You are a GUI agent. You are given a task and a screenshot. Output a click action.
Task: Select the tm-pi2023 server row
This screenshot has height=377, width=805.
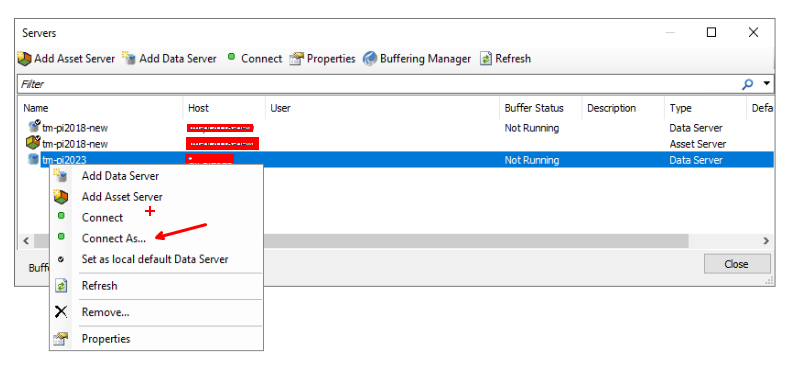click(396, 160)
